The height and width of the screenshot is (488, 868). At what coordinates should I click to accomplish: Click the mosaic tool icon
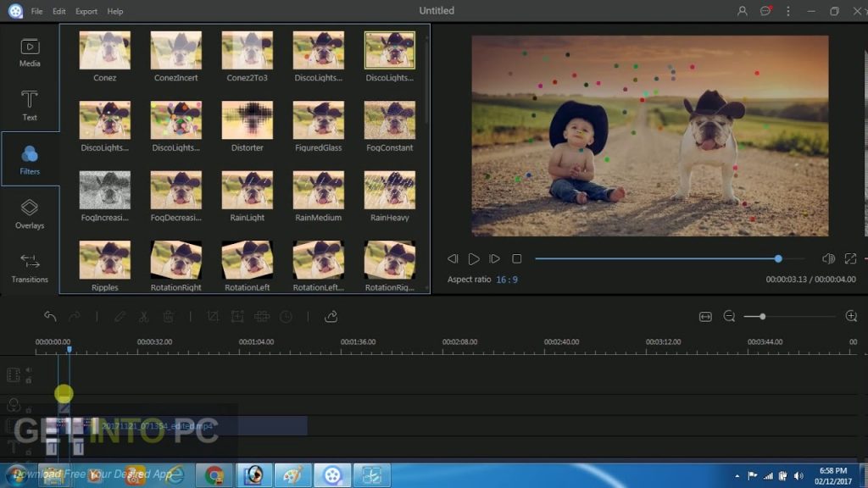point(262,317)
